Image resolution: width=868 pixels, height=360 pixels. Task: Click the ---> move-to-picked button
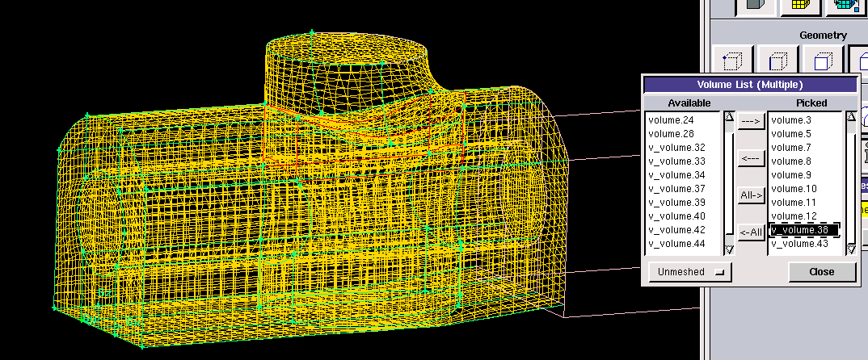pyautogui.click(x=752, y=121)
